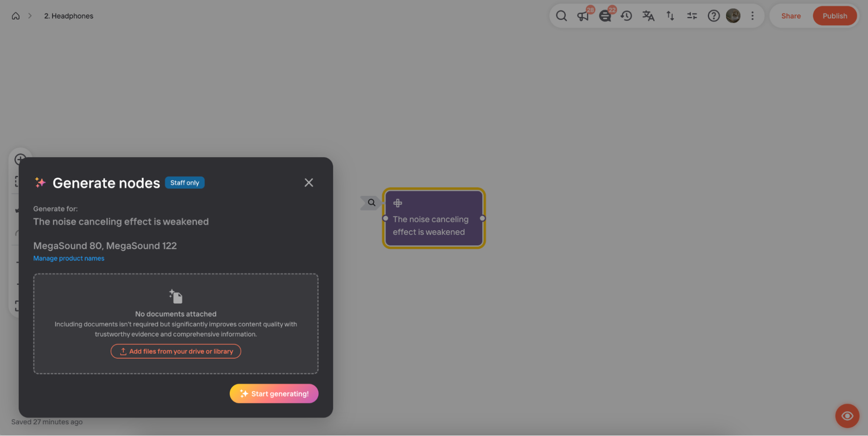Open announcements megaphone with 28 badge
Image resolution: width=868 pixels, height=436 pixels.
[x=583, y=16]
